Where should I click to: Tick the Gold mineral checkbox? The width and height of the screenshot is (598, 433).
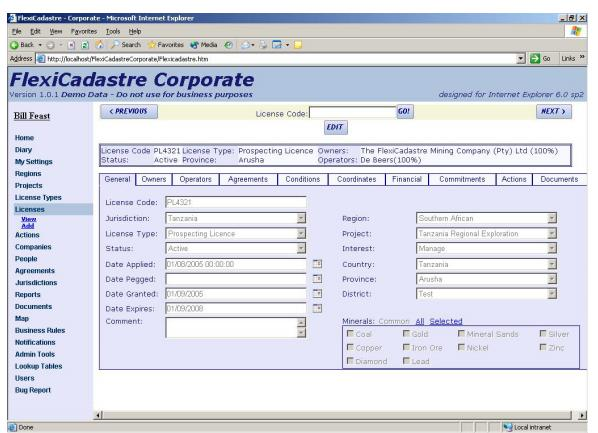[x=407, y=333]
